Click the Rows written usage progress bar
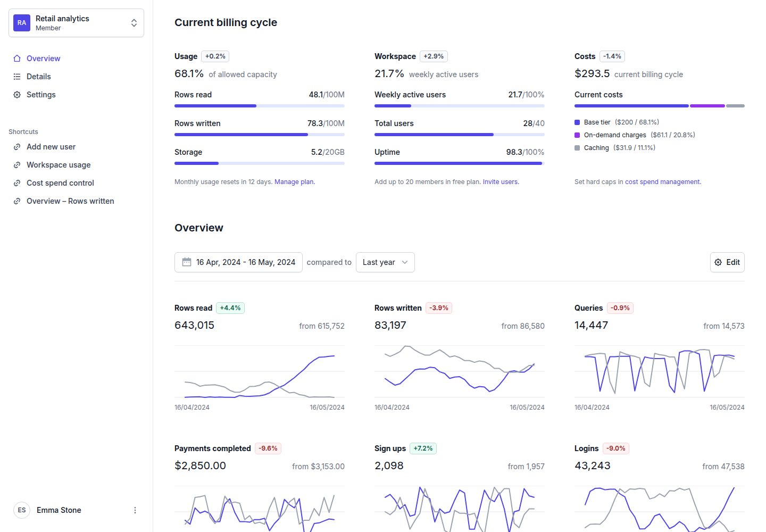766x532 pixels. (x=260, y=135)
